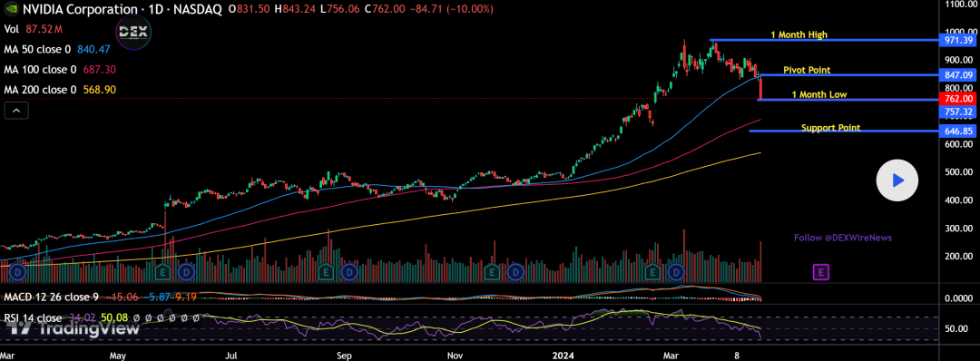Click the Pivot Point label
Image resolution: width=980 pixels, height=361 pixels.
807,70
